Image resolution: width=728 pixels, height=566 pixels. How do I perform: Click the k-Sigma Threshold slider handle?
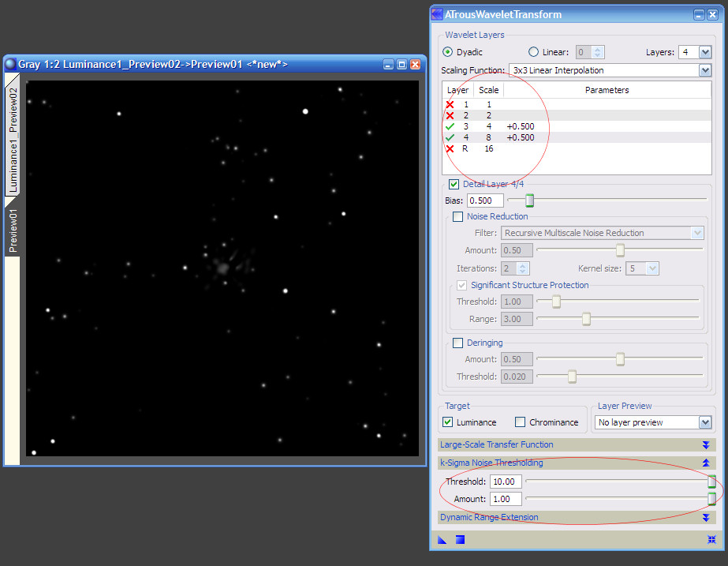coord(711,482)
